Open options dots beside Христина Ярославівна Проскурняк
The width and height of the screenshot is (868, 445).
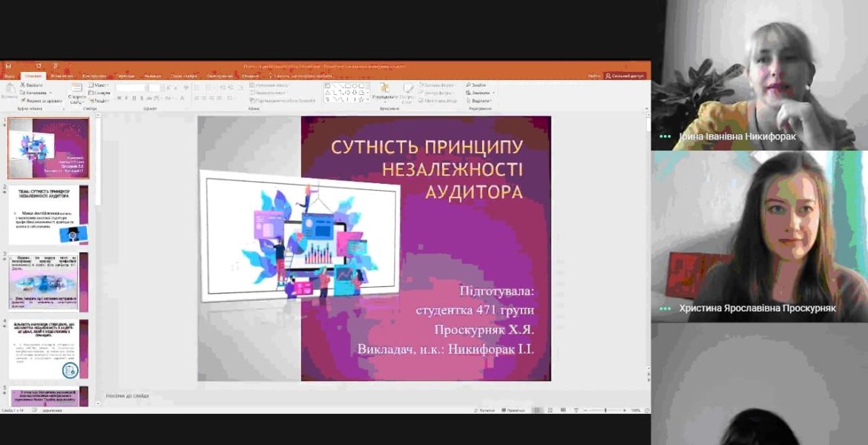click(x=665, y=309)
